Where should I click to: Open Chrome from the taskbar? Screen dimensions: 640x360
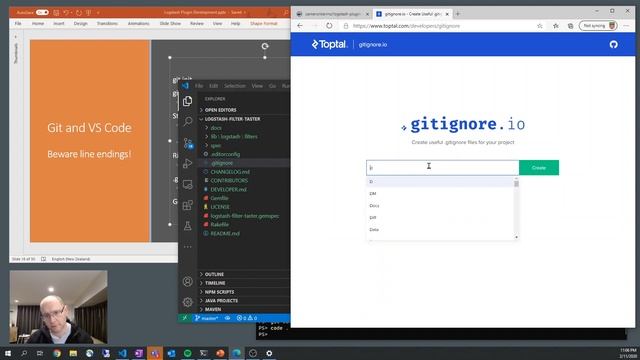57,353
